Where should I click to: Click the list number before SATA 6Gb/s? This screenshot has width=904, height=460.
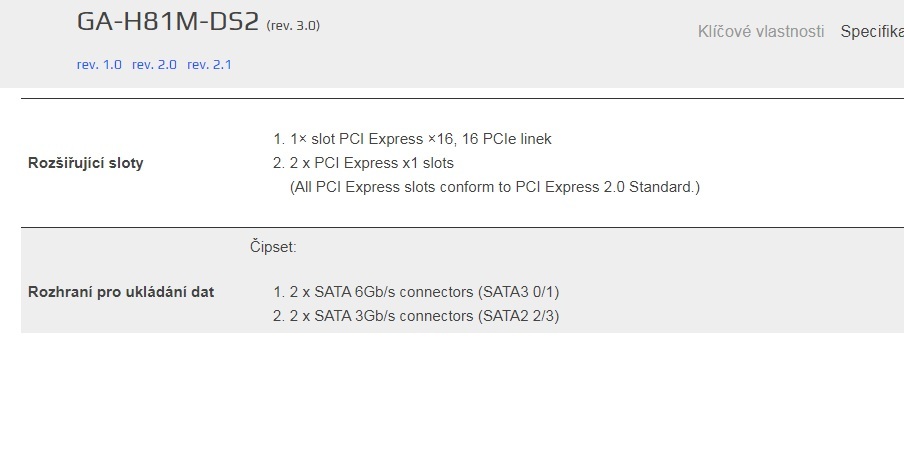click(278, 292)
